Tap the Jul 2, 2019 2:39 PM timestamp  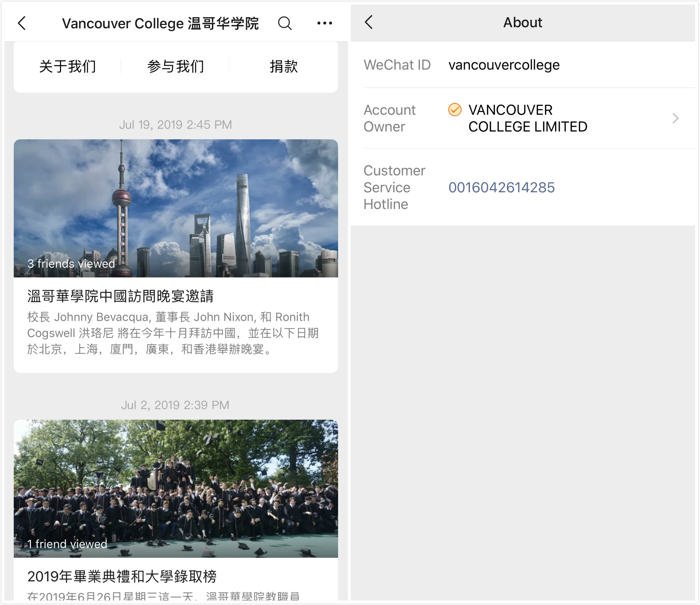coord(175,405)
